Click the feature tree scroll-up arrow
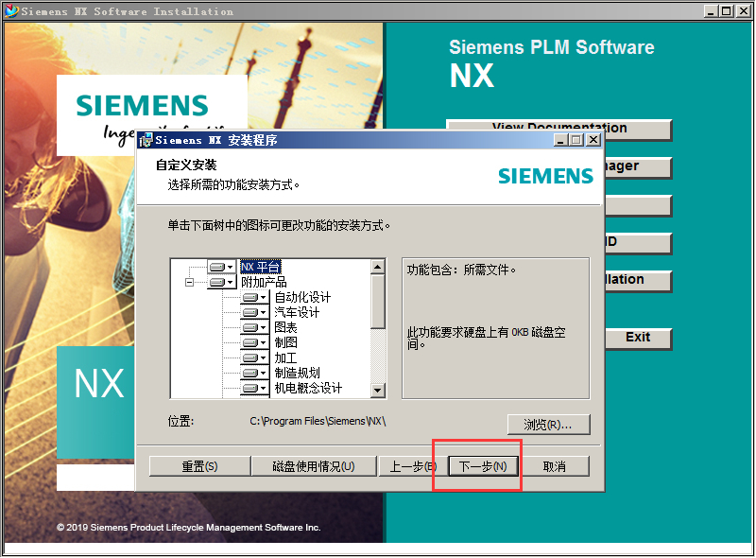Image resolution: width=756 pixels, height=558 pixels. coord(378,267)
